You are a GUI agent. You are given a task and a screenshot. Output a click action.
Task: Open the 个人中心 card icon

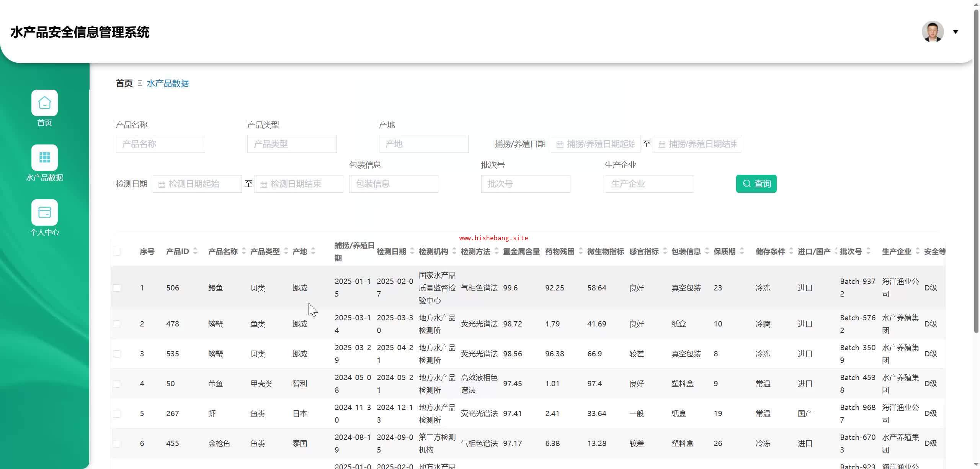coord(44,212)
